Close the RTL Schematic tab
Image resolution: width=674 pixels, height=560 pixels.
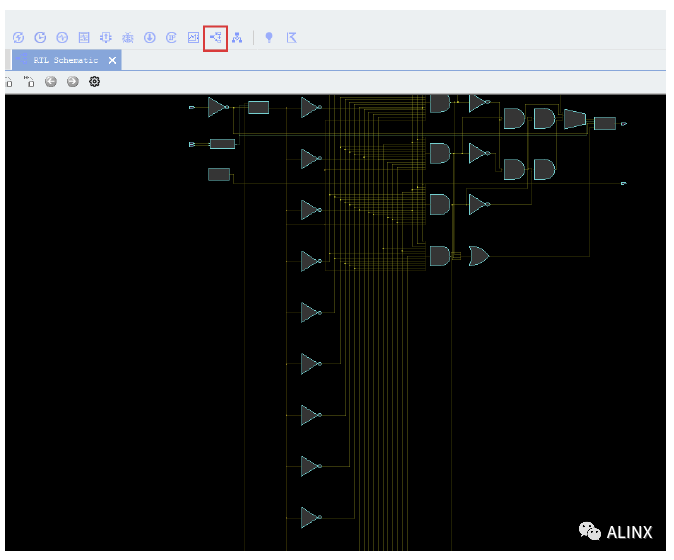(x=112, y=60)
